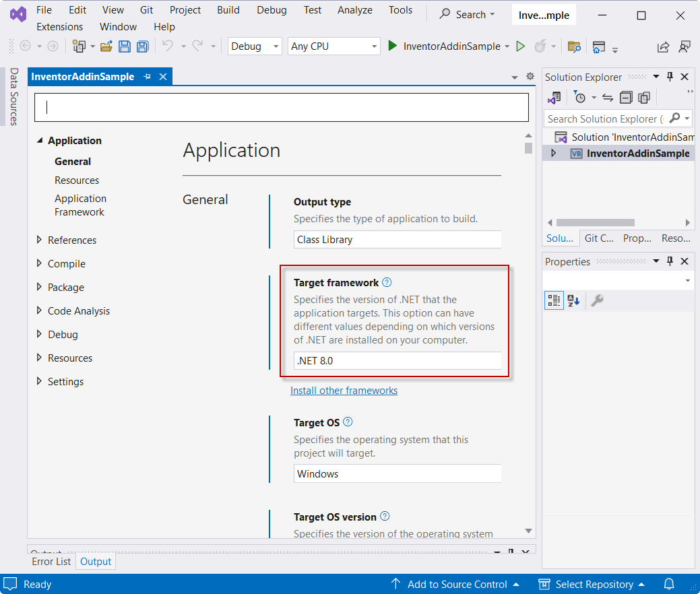Click the properties page vertical scrollbar thumb

pos(529,147)
